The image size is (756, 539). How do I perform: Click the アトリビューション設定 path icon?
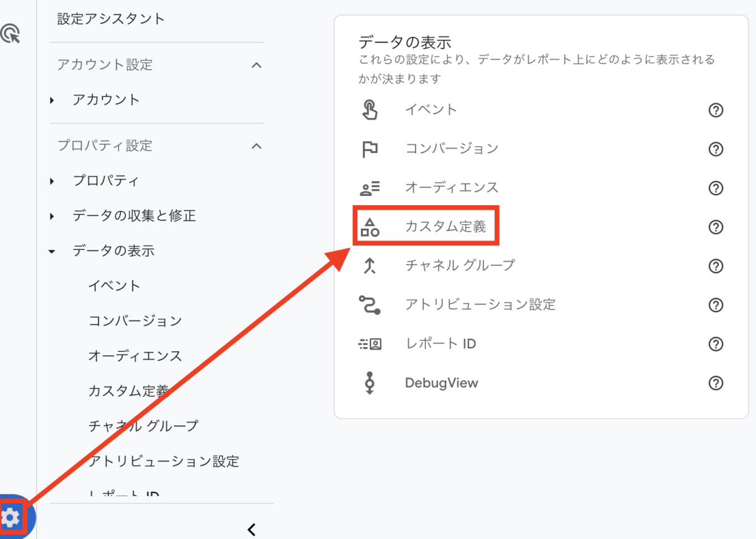pyautogui.click(x=370, y=305)
